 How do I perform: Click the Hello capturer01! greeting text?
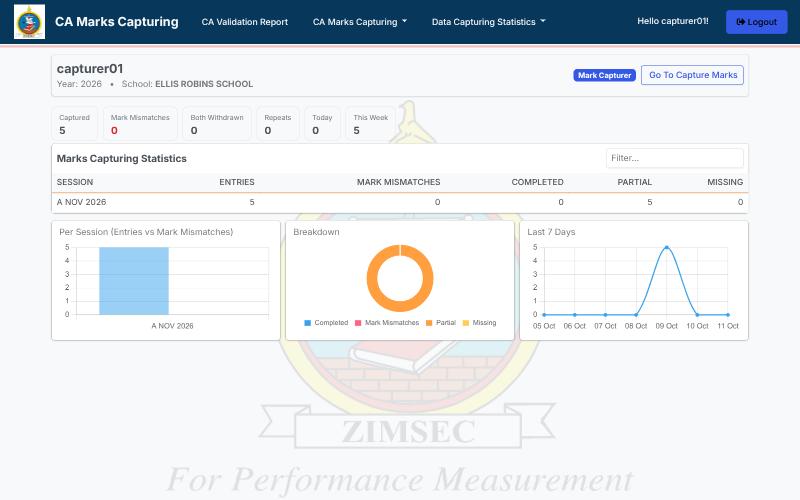tap(672, 21)
